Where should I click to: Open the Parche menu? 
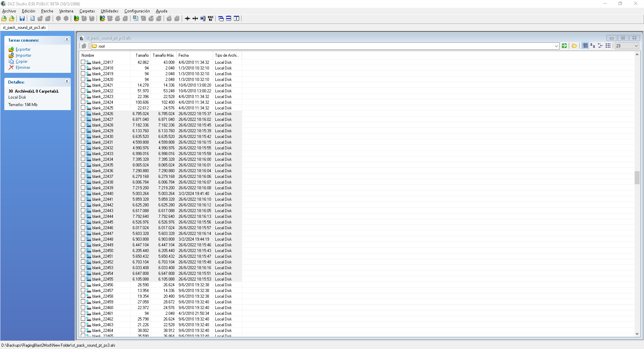point(47,11)
